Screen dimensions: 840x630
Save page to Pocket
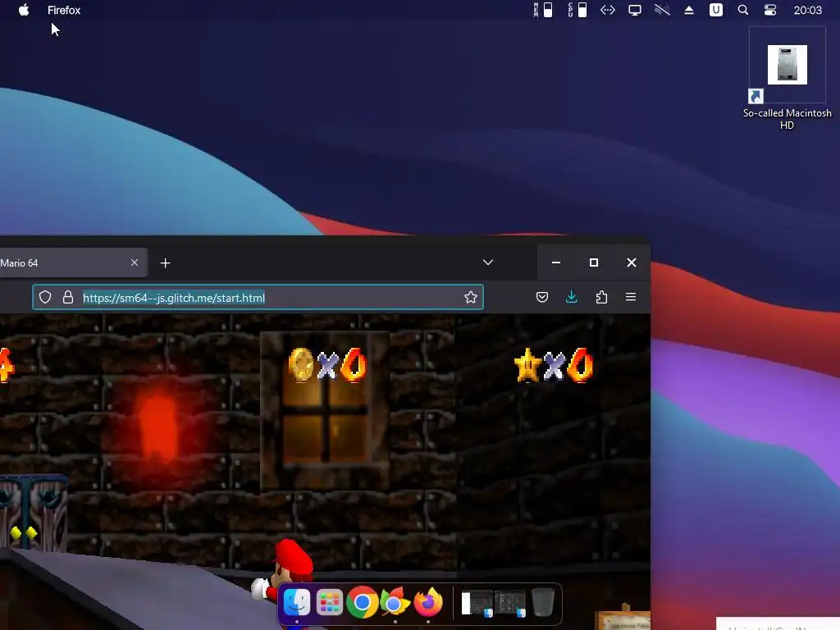tap(542, 297)
